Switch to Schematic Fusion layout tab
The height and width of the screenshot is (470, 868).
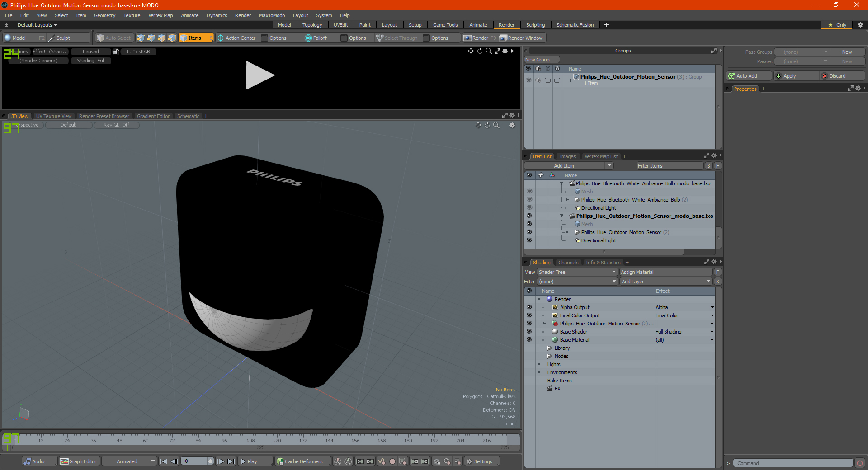tap(575, 25)
